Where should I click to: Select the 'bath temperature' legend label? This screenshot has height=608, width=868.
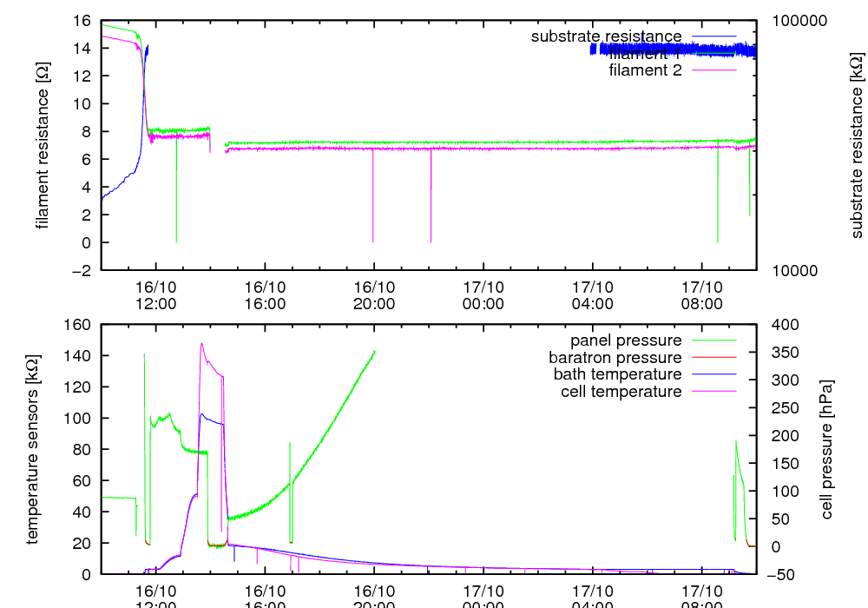[617, 374]
